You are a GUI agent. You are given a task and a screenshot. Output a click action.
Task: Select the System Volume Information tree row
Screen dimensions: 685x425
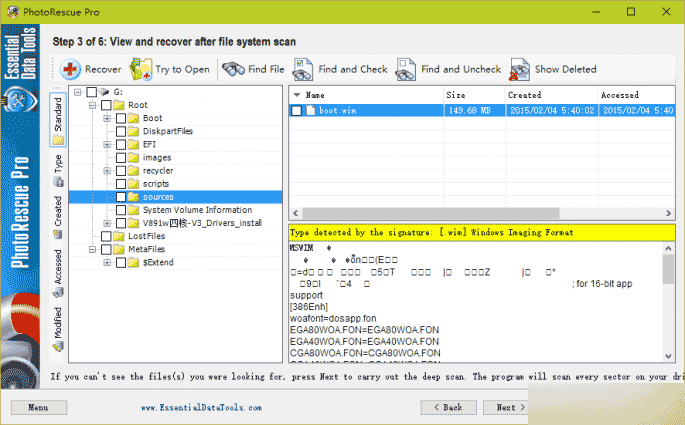176,210
